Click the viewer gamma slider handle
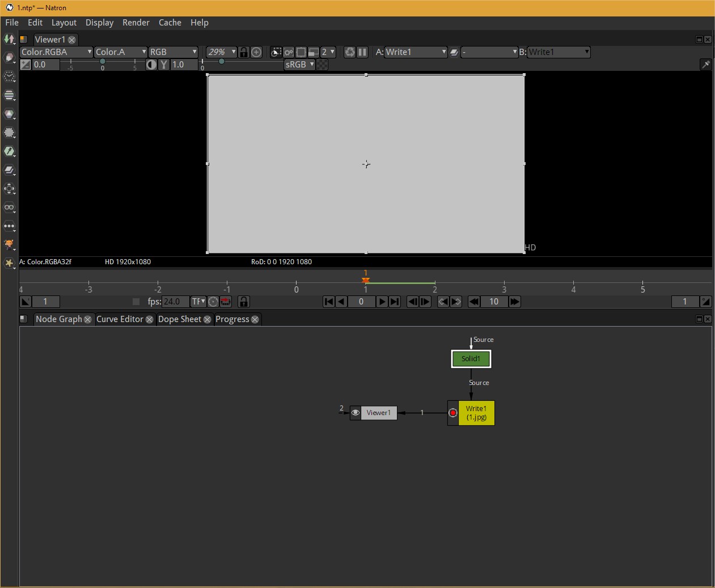715x588 pixels. 222,61
